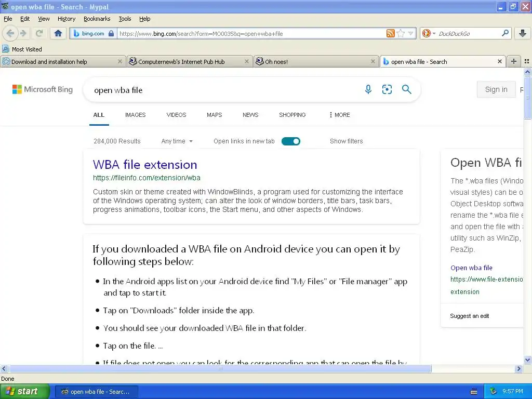Image resolution: width=532 pixels, height=399 pixels.
Task: Open the Edit menu
Action: [x=25, y=19]
